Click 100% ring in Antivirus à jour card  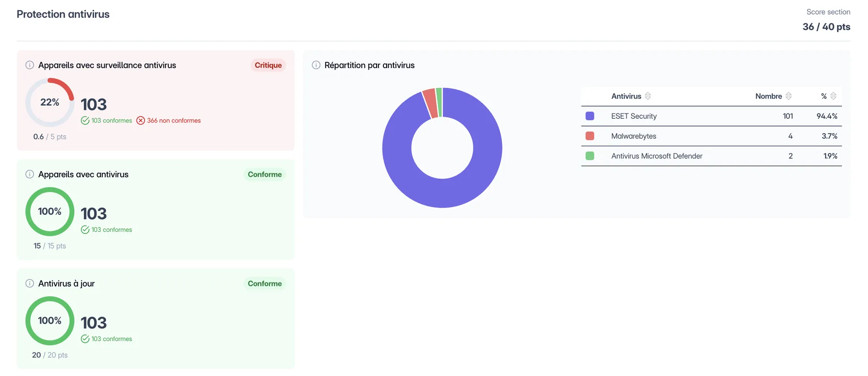pyautogui.click(x=50, y=320)
